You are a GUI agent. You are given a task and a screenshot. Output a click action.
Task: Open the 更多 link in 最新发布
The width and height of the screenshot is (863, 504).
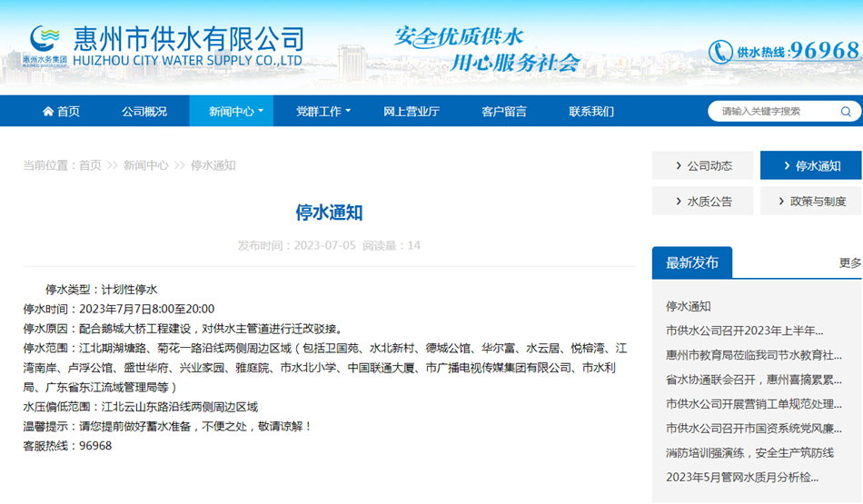(x=850, y=263)
